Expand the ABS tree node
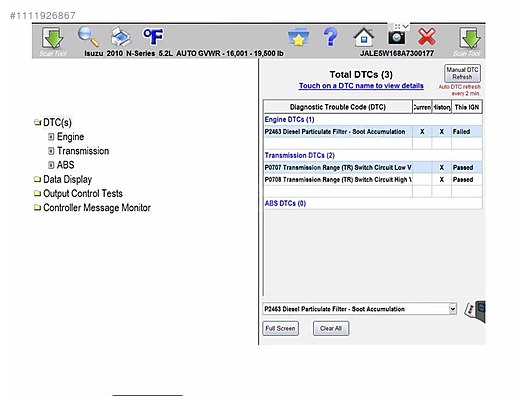The width and height of the screenshot is (528, 396). (x=51, y=165)
